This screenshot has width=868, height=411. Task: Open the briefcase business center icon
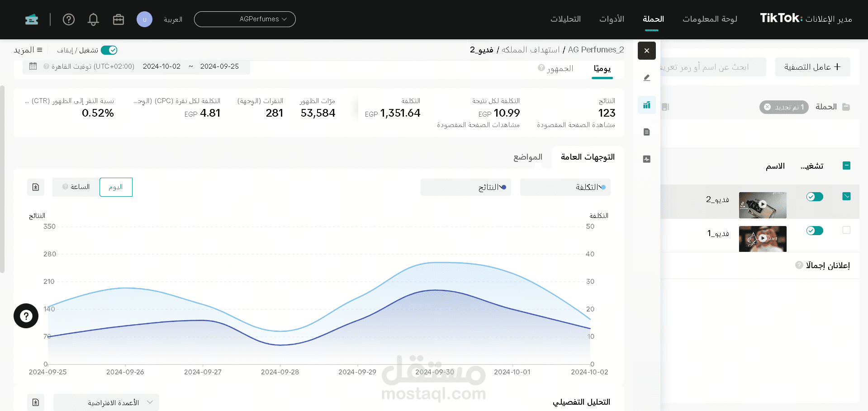pos(119,19)
